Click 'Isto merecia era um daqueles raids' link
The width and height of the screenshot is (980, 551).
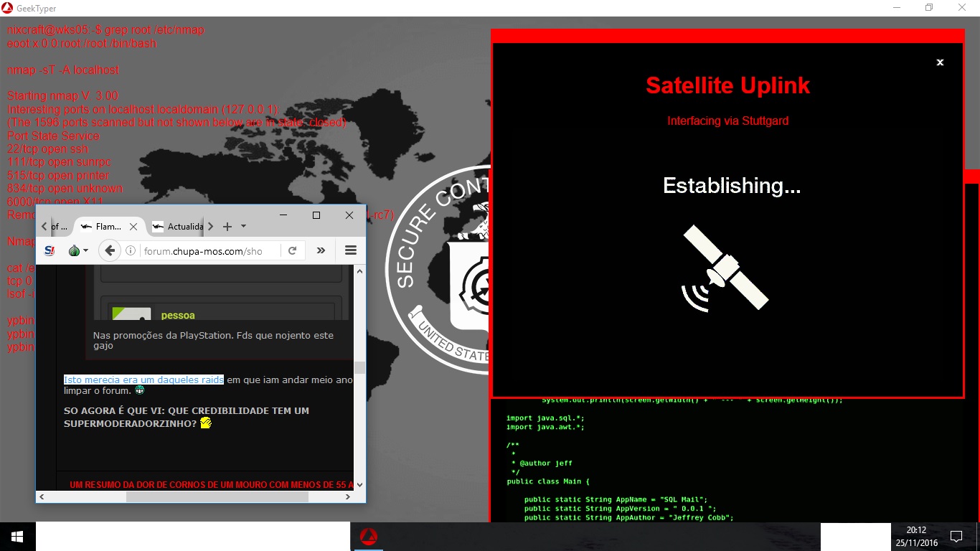[x=143, y=380]
